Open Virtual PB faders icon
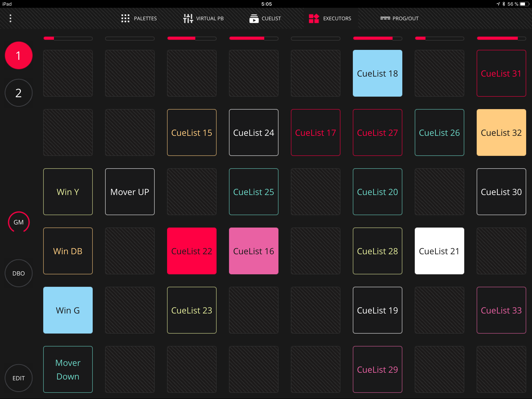 (x=188, y=18)
